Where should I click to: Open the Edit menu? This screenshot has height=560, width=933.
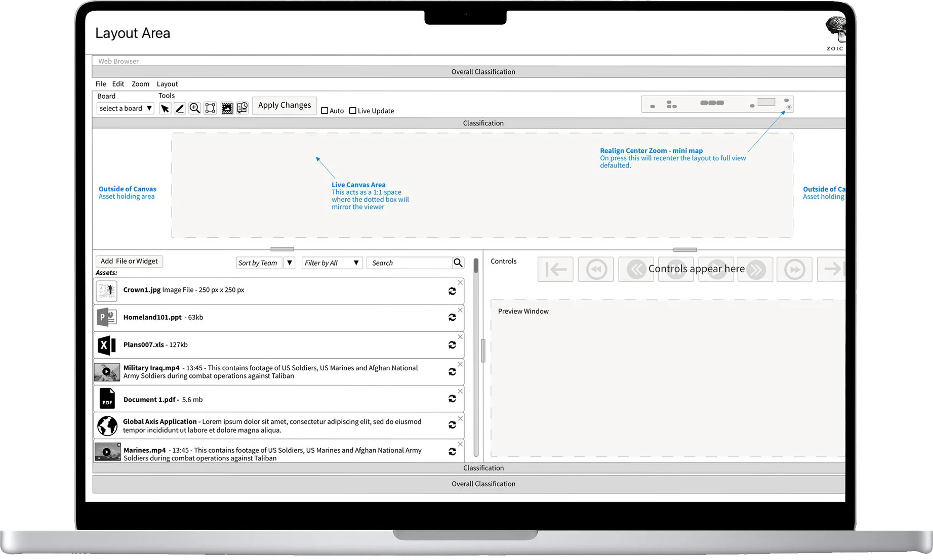[118, 84]
